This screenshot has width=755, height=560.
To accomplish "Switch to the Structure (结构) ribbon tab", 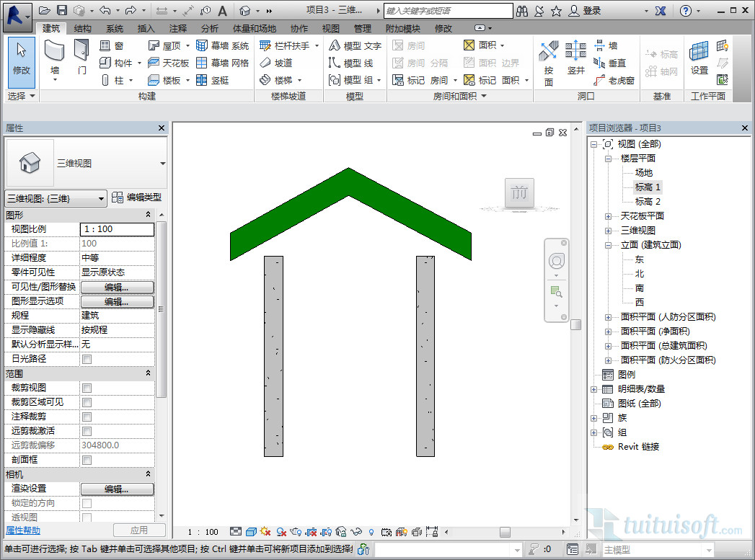I will [83, 28].
